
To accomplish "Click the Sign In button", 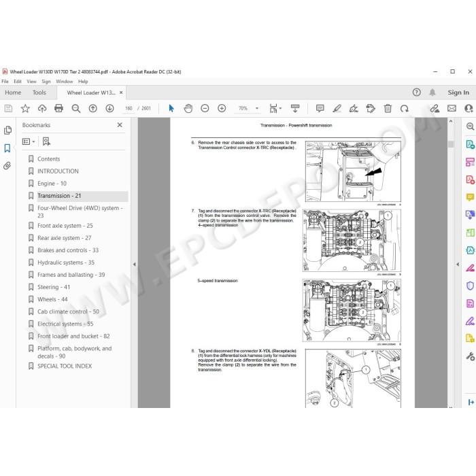I will [x=458, y=92].
